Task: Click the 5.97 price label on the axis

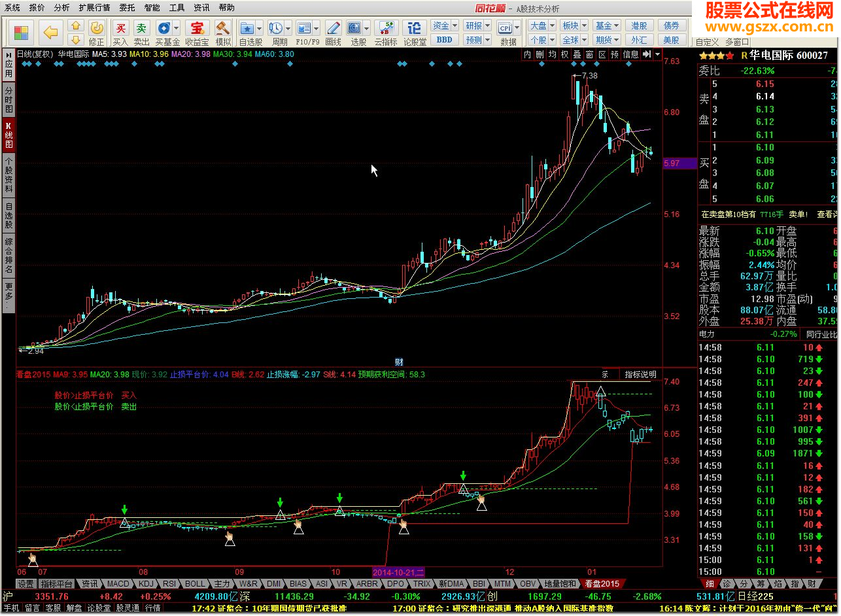Action: pyautogui.click(x=678, y=163)
